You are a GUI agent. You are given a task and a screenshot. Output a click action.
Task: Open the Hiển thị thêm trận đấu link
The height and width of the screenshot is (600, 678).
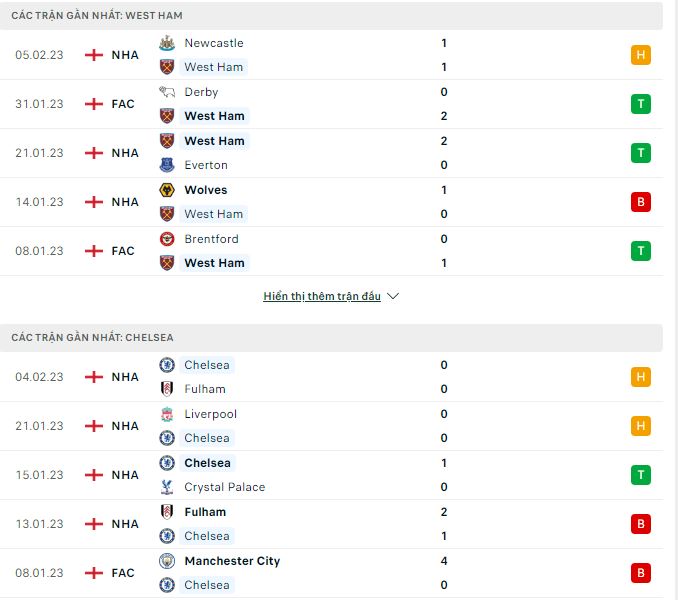(322, 297)
